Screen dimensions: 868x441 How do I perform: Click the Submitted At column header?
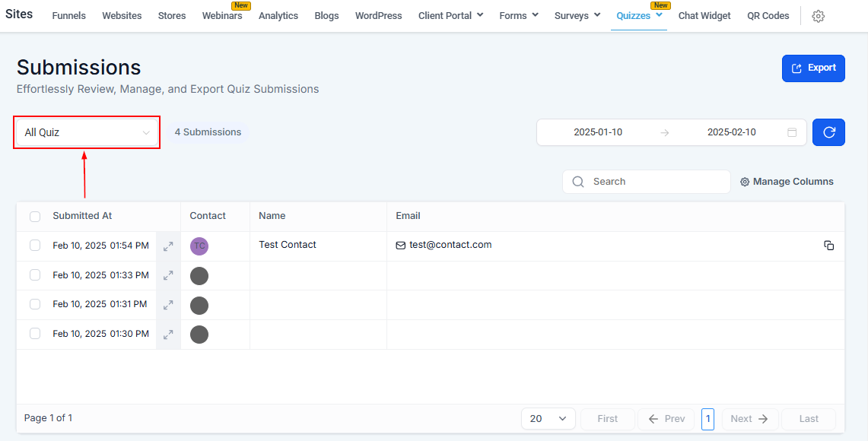[82, 216]
